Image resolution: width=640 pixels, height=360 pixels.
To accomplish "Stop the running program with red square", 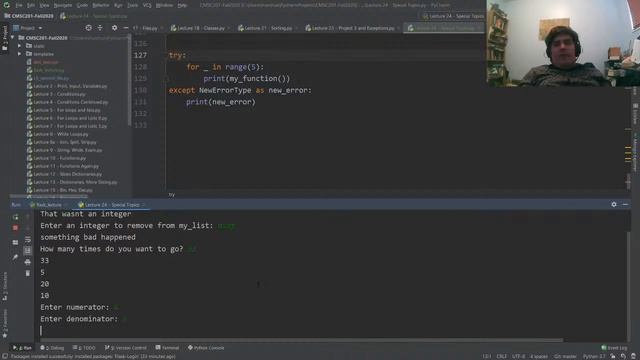I will point(16,228).
